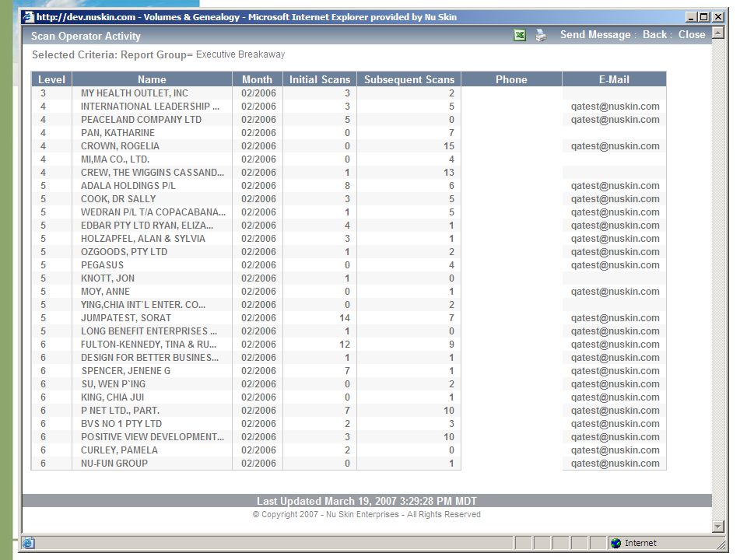Screen dimensions: 747x560
Task: Select HOLZAPFEL, ALAN & SYLVIA name
Action: [143, 239]
